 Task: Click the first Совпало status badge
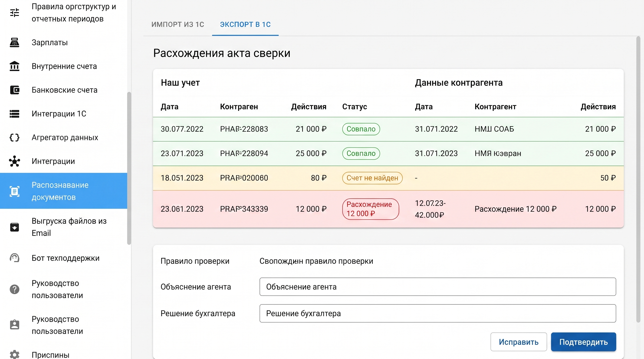(x=361, y=129)
